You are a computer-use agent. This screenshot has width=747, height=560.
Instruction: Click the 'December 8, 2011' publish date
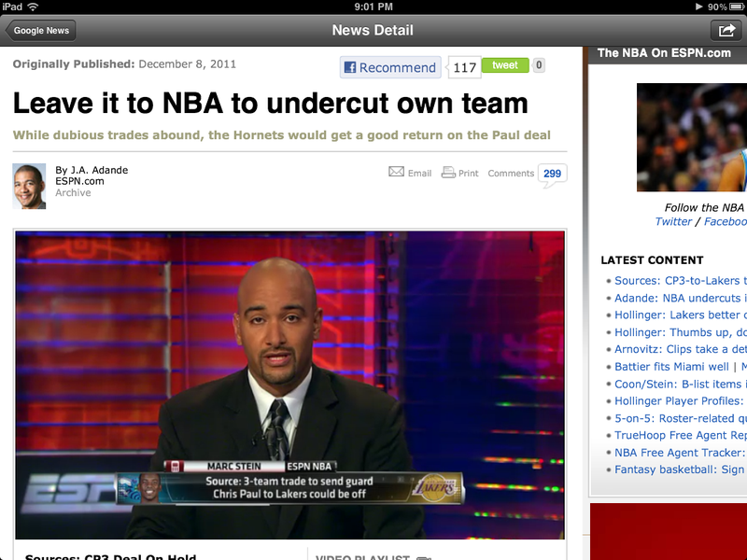188,64
